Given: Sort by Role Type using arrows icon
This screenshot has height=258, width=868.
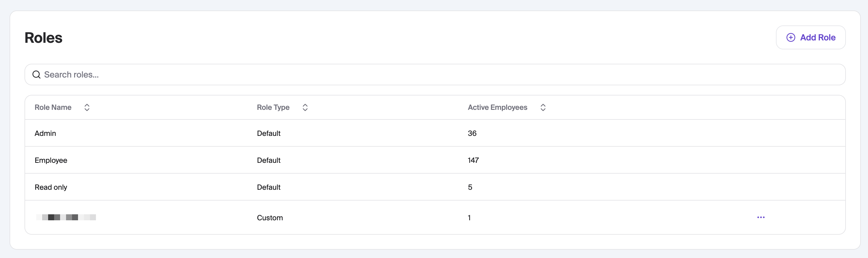Looking at the screenshot, I should (x=305, y=107).
